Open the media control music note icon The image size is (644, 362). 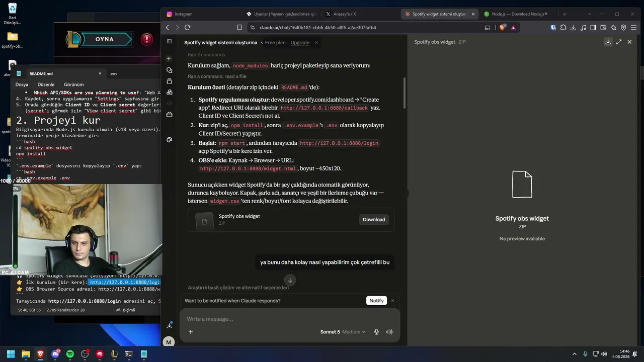584,28
